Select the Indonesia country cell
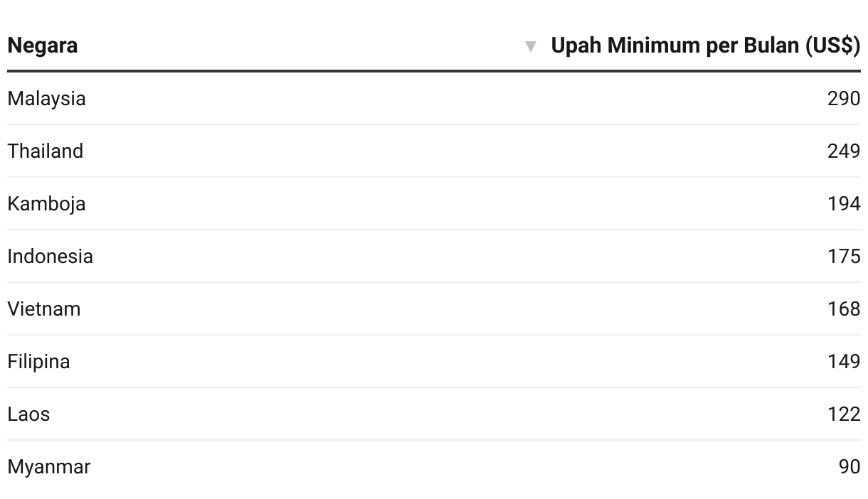Viewport: 868px width, 499px height. [50, 256]
